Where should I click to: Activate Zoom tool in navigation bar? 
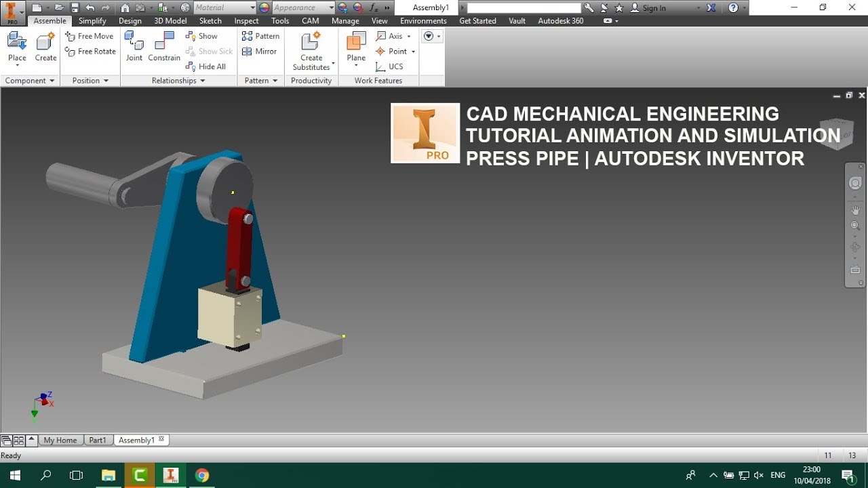[x=855, y=226]
